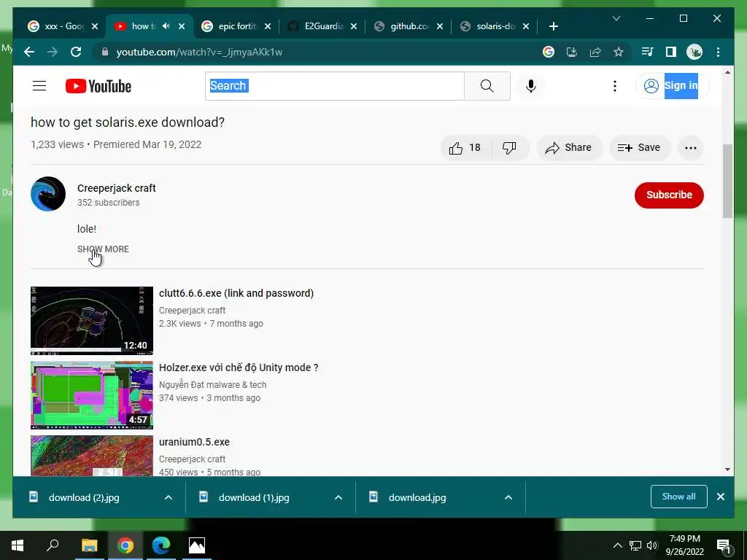Close the downloads bar
This screenshot has height=560, width=747.
pos(721,497)
